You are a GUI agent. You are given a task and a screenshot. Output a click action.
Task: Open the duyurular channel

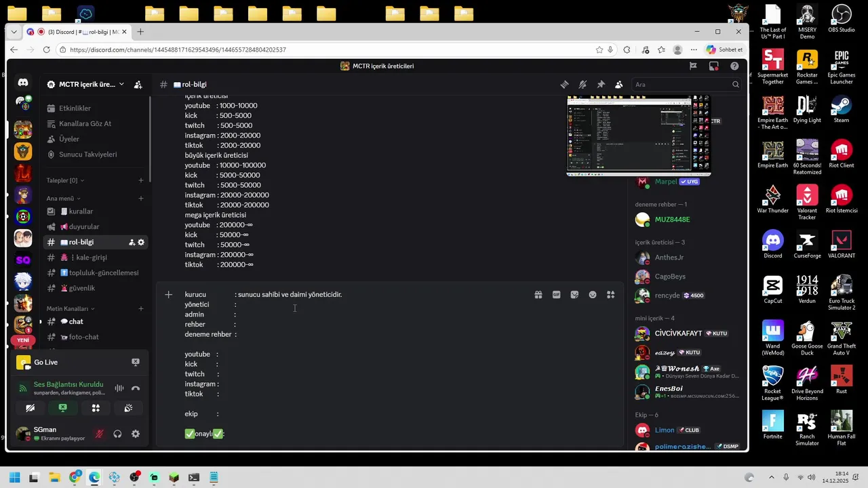(94, 227)
